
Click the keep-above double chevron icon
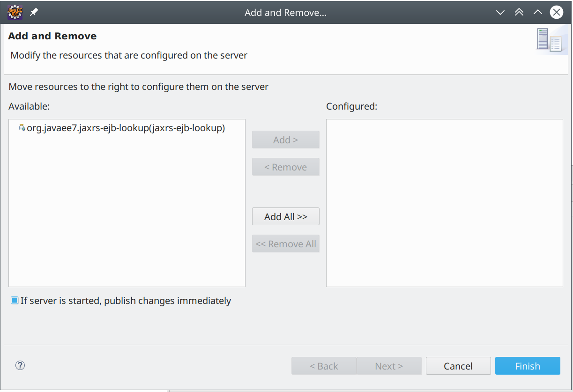pos(519,12)
